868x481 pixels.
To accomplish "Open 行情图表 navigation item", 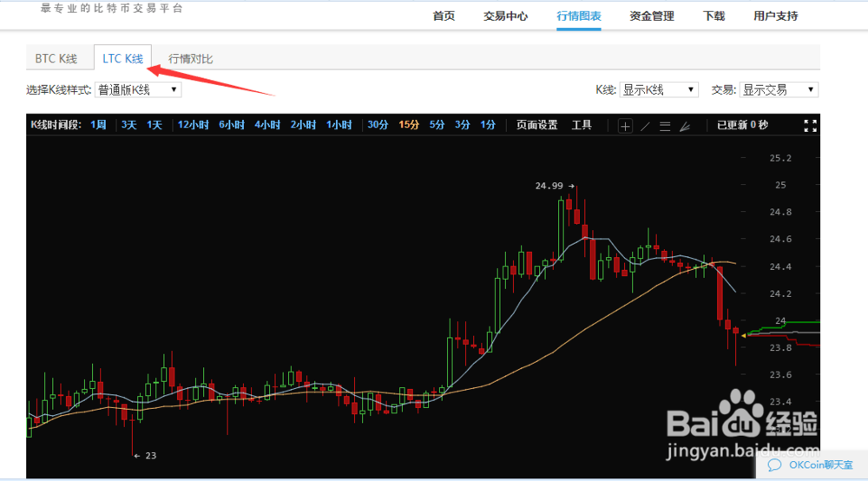I will (578, 16).
